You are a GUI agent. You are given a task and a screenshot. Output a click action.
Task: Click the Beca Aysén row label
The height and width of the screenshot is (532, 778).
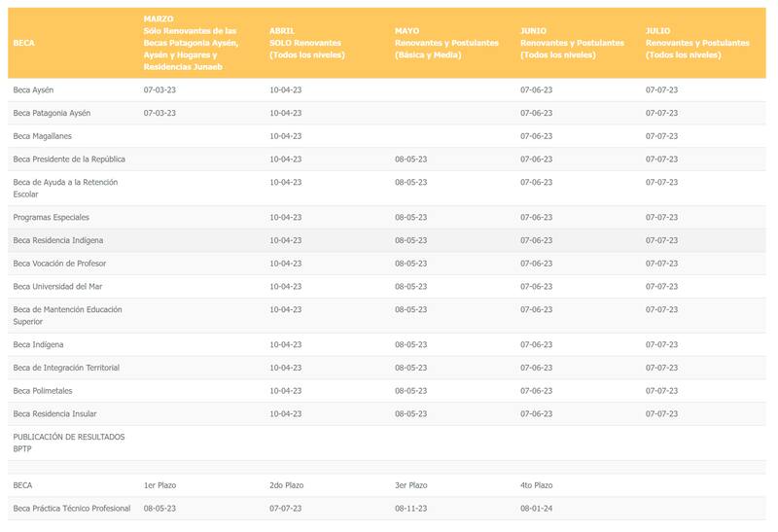pyautogui.click(x=33, y=89)
